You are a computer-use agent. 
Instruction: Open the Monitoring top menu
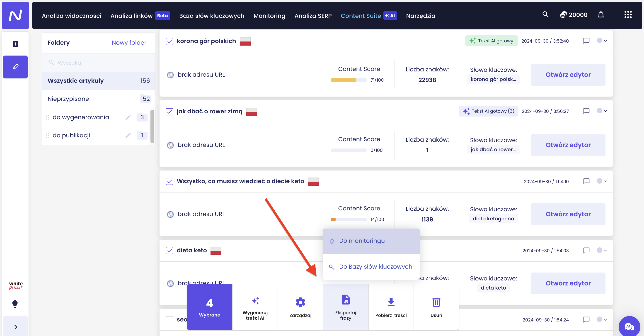[x=269, y=16]
